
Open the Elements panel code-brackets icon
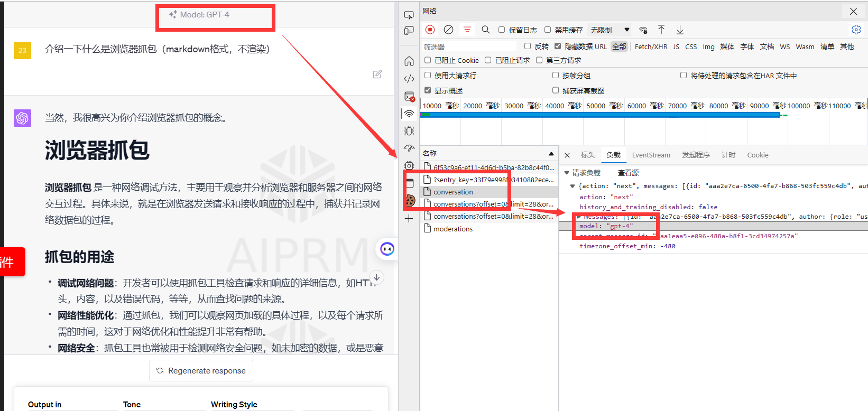point(409,79)
